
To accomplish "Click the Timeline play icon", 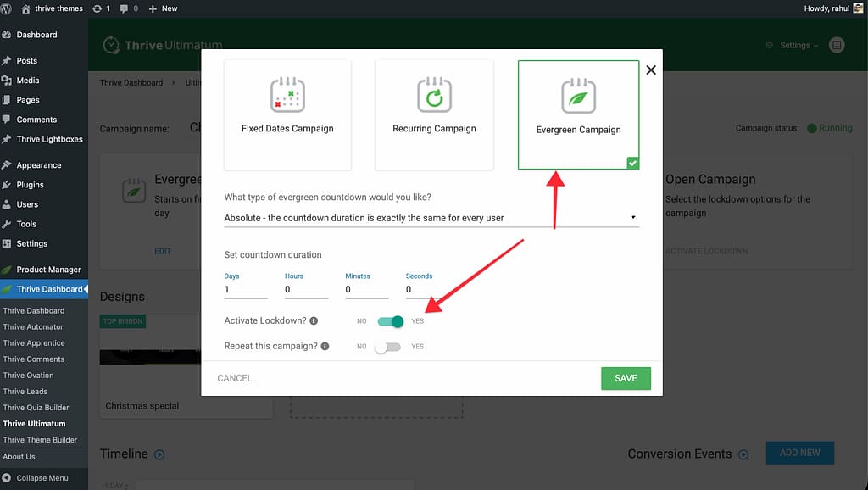I will (x=159, y=454).
